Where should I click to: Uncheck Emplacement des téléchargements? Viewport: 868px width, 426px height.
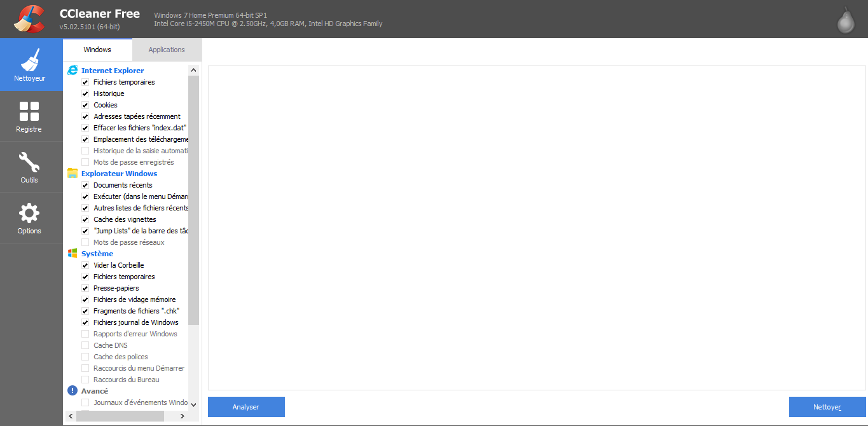85,139
